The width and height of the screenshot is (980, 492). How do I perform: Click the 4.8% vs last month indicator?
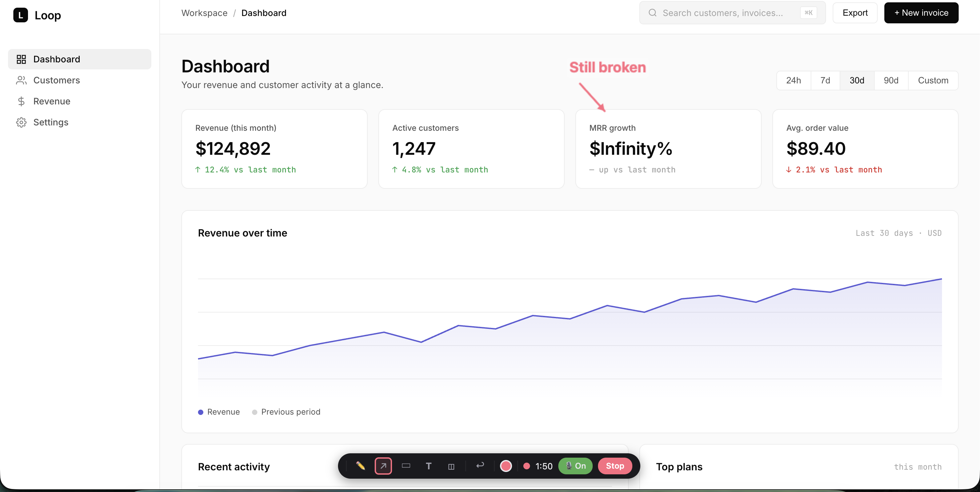coord(440,170)
